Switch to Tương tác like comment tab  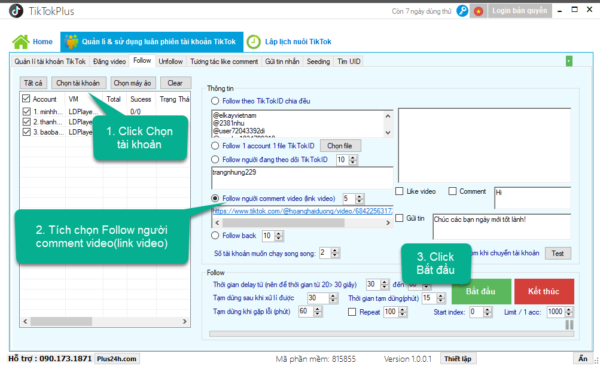pos(224,61)
